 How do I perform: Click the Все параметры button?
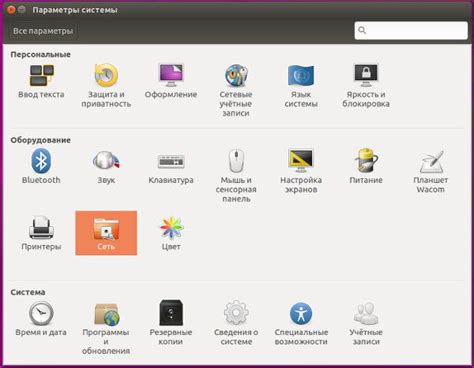click(x=43, y=31)
